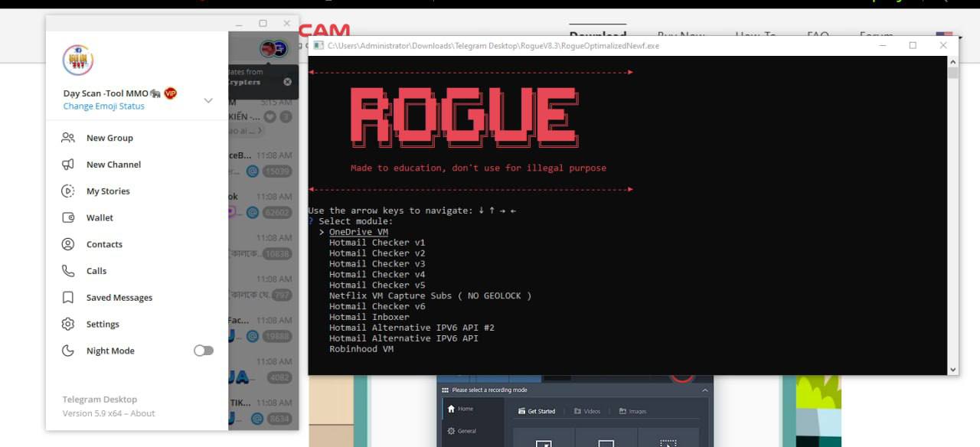This screenshot has height=447, width=980.
Task: Open General settings gear in recorder
Action: click(x=449, y=431)
